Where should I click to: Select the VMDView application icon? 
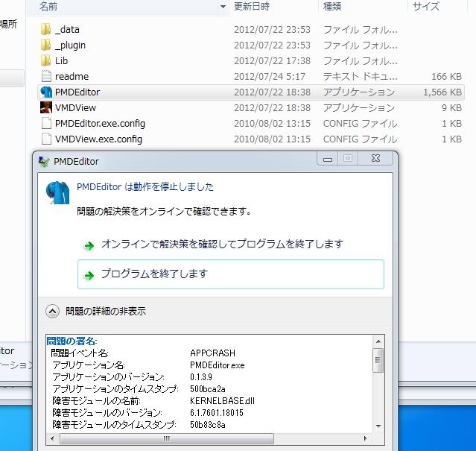click(46, 107)
